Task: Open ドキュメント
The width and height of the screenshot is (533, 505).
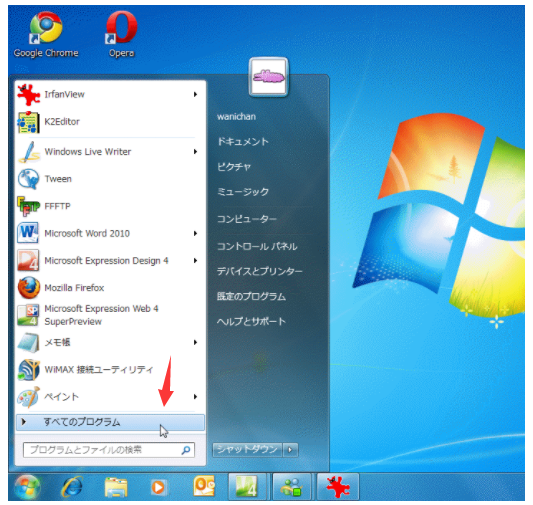Action: pyautogui.click(x=243, y=141)
